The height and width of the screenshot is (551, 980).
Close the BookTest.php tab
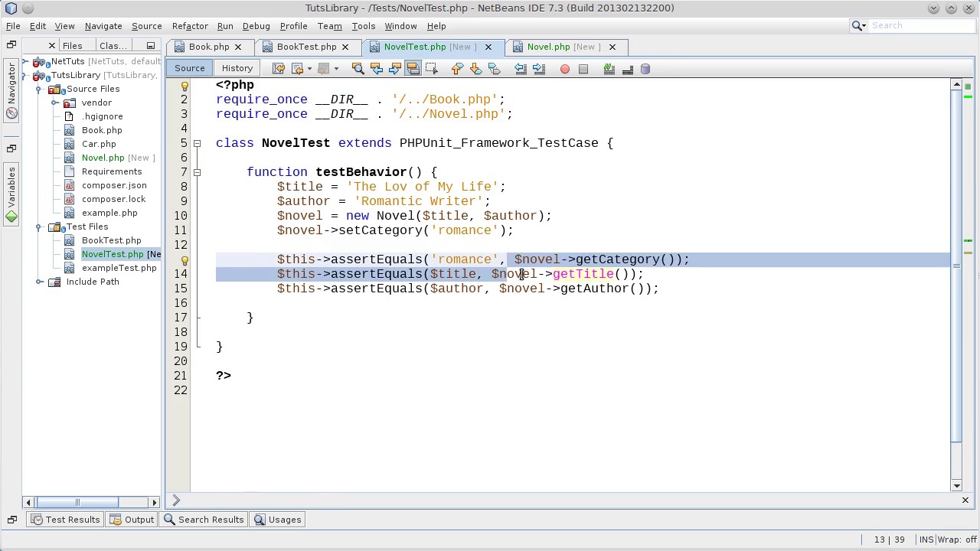point(345,47)
